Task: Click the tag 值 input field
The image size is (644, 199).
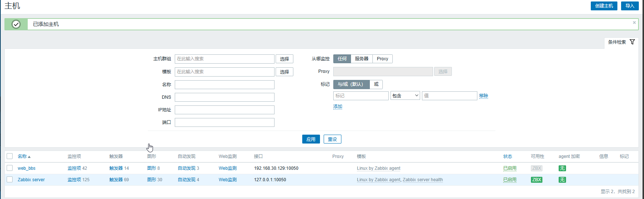Action: pyautogui.click(x=450, y=96)
